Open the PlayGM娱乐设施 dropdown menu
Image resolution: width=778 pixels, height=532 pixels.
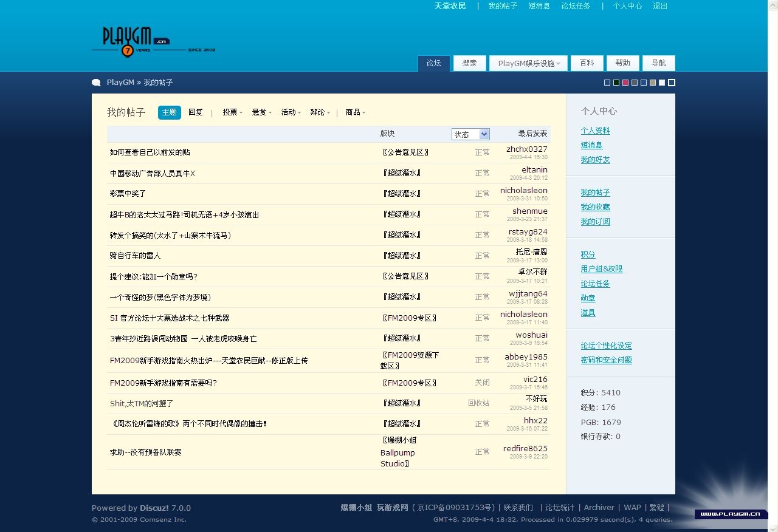pyautogui.click(x=529, y=63)
